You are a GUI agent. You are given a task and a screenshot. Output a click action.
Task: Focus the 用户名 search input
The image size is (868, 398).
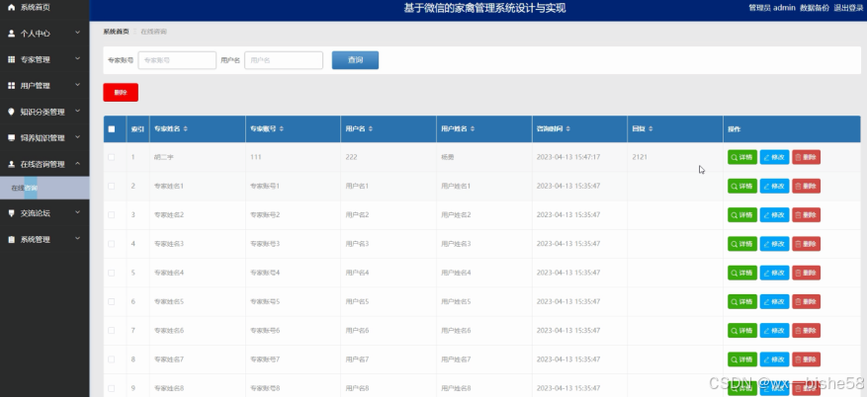pyautogui.click(x=284, y=60)
